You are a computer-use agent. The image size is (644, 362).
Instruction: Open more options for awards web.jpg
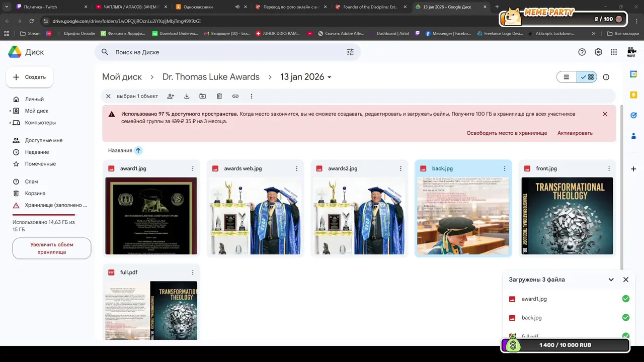(297, 168)
